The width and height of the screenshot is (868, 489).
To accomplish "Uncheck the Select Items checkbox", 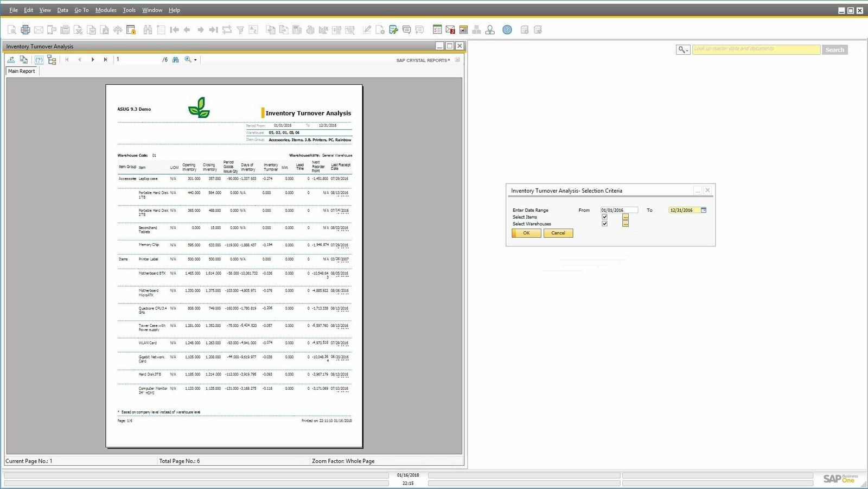I will point(604,217).
